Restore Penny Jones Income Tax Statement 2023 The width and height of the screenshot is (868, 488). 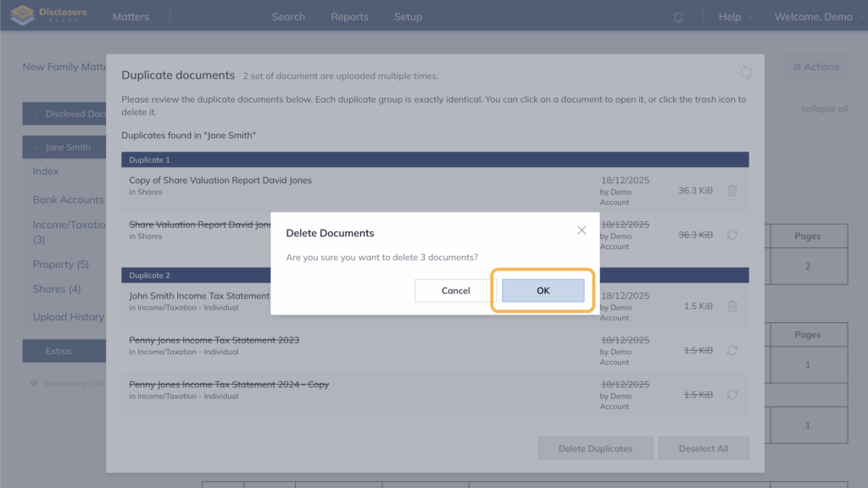pyautogui.click(x=732, y=350)
